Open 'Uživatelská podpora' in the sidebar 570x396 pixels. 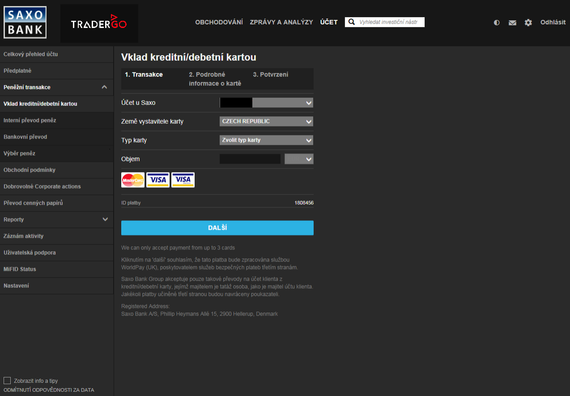tap(56, 253)
